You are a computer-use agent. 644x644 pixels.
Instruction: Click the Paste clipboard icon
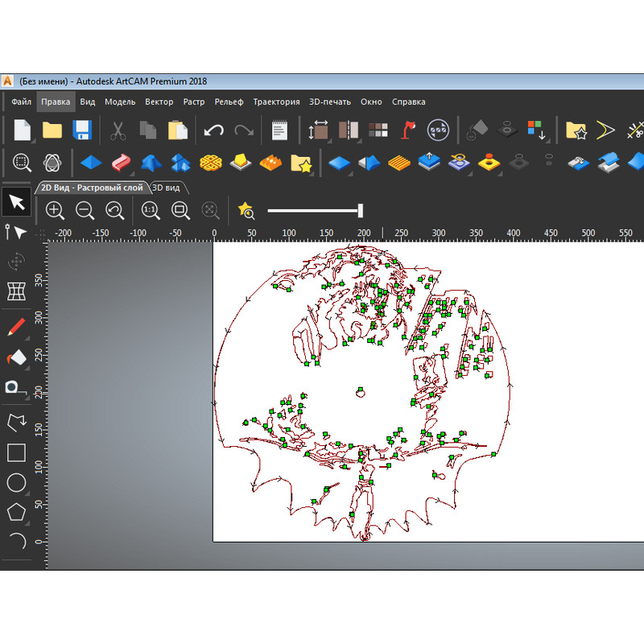pyautogui.click(x=177, y=130)
